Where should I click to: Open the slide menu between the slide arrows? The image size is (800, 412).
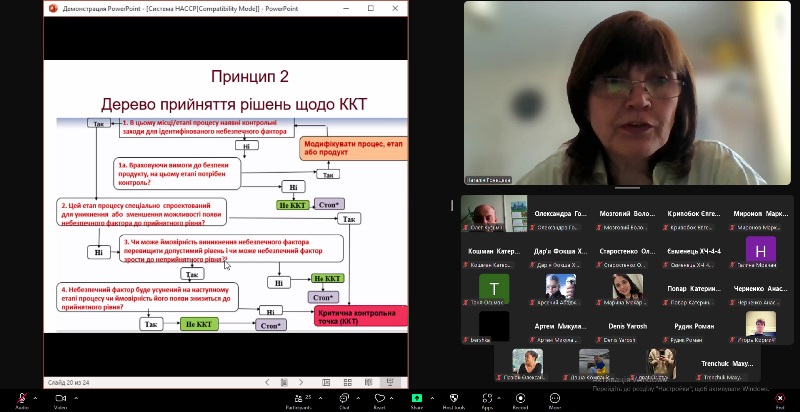[x=285, y=383]
